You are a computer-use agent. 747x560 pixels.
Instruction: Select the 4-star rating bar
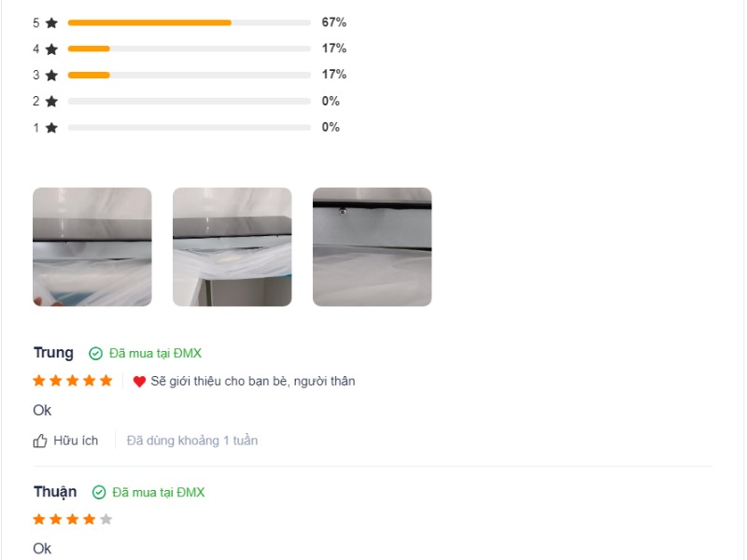coord(190,49)
